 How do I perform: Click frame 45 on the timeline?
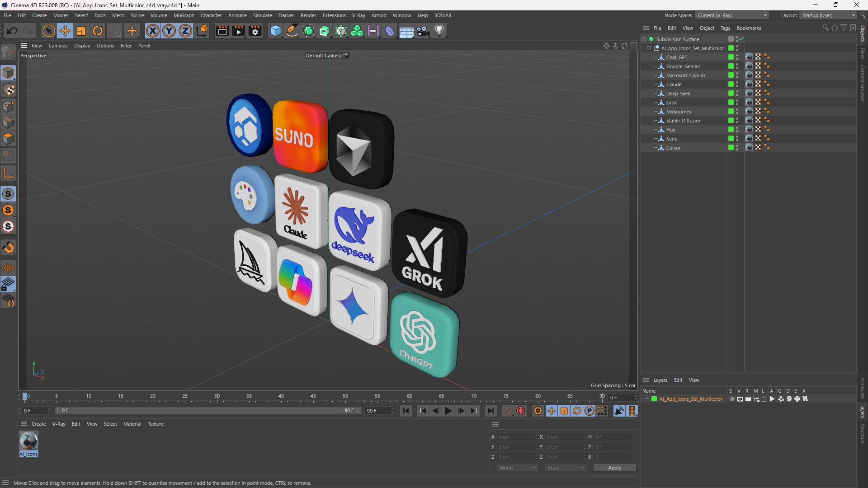tap(313, 396)
